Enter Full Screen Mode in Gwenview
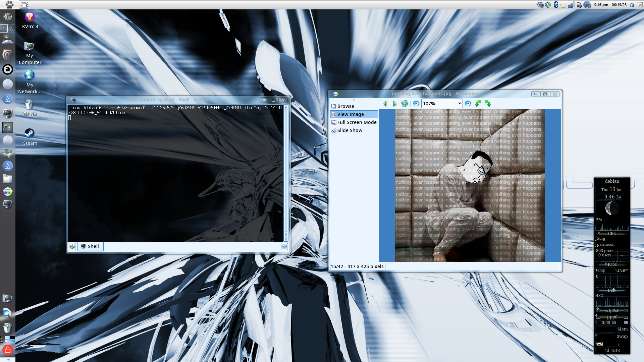 tap(354, 122)
